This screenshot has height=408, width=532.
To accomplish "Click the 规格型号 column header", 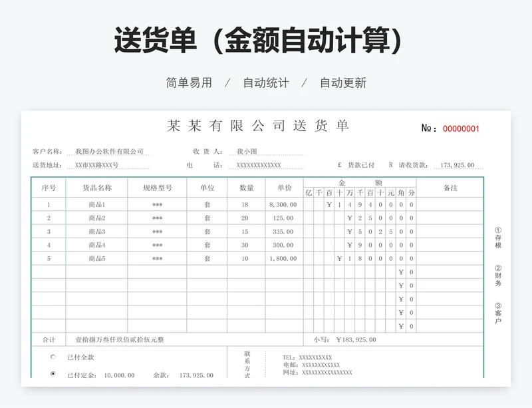I will 158,188.
